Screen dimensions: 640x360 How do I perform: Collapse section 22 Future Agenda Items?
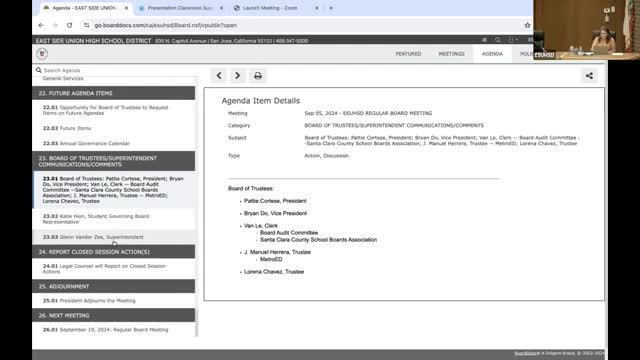coord(113,93)
